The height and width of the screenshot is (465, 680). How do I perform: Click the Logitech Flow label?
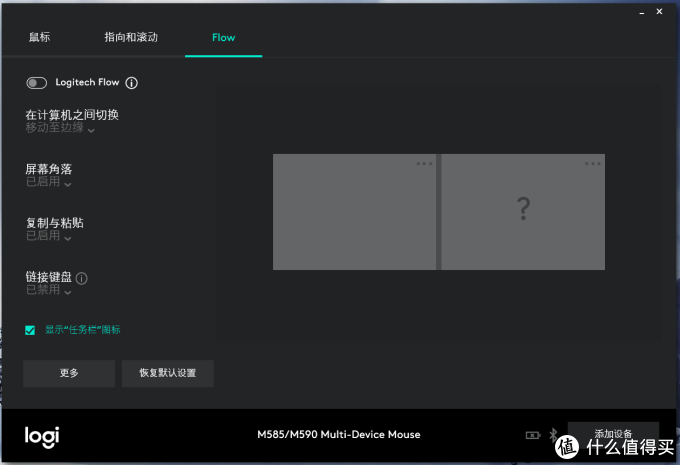click(x=87, y=82)
